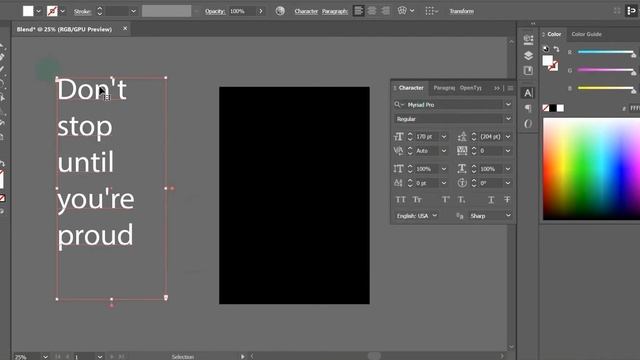The height and width of the screenshot is (360, 640).
Task: Click the Stroke color box in the control bar
Action: (x=52, y=11)
